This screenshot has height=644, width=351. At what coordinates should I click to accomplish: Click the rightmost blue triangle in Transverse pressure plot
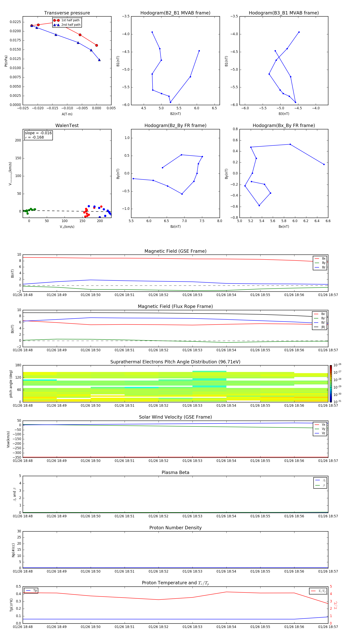99,60
